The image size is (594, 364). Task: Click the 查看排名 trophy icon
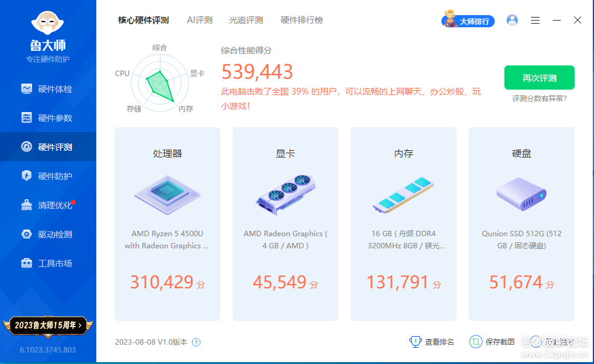tap(415, 342)
